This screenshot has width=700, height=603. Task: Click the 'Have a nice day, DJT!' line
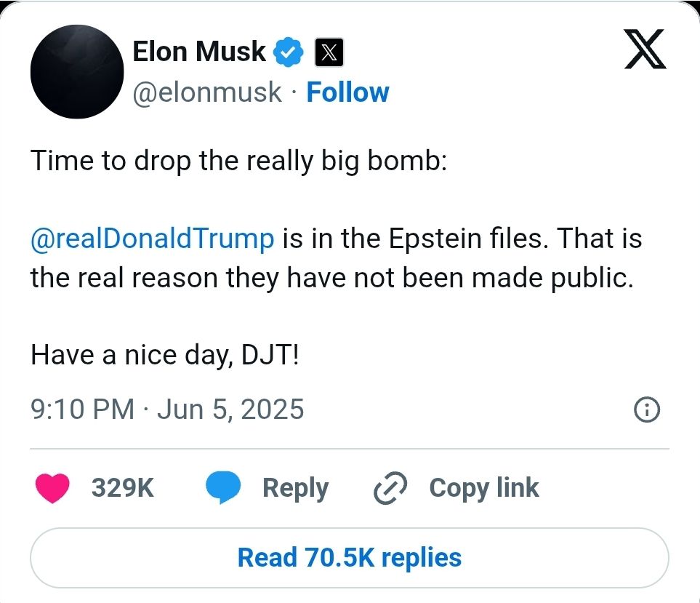165,356
